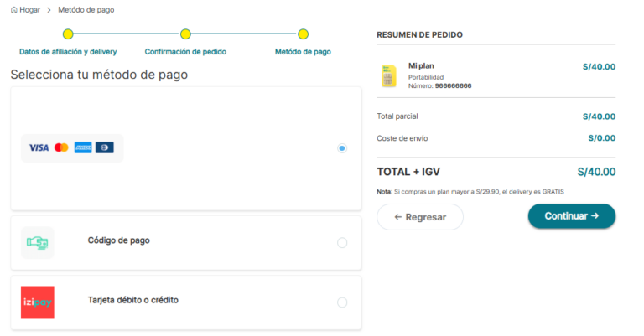Click the Mastercard logo
The height and width of the screenshot is (336, 644).
pyautogui.click(x=61, y=147)
